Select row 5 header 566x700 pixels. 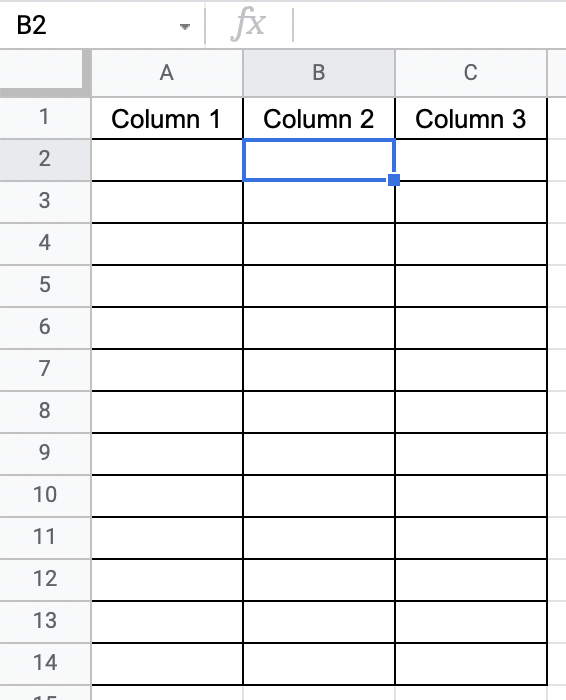pos(45,286)
